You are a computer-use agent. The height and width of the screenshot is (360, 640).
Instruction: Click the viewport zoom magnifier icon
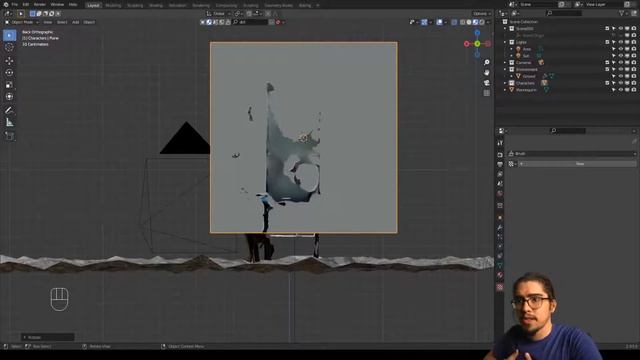[487, 62]
